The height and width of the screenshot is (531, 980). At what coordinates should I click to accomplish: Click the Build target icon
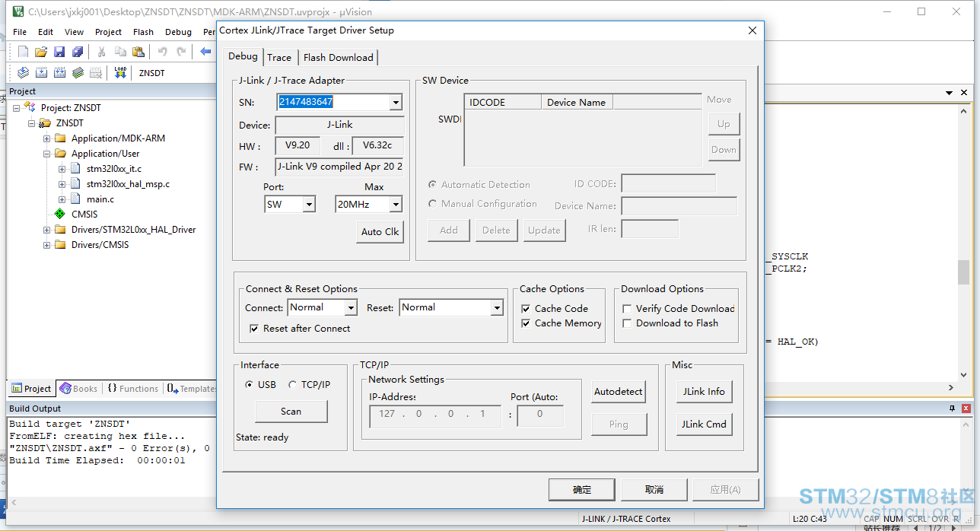41,73
